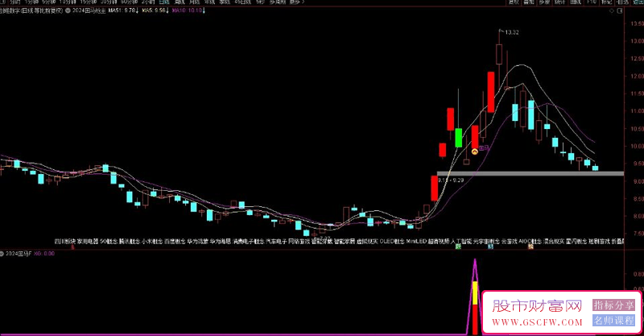Select the 周线 weekly chart tab
The image size is (644, 336).
(180, 2)
